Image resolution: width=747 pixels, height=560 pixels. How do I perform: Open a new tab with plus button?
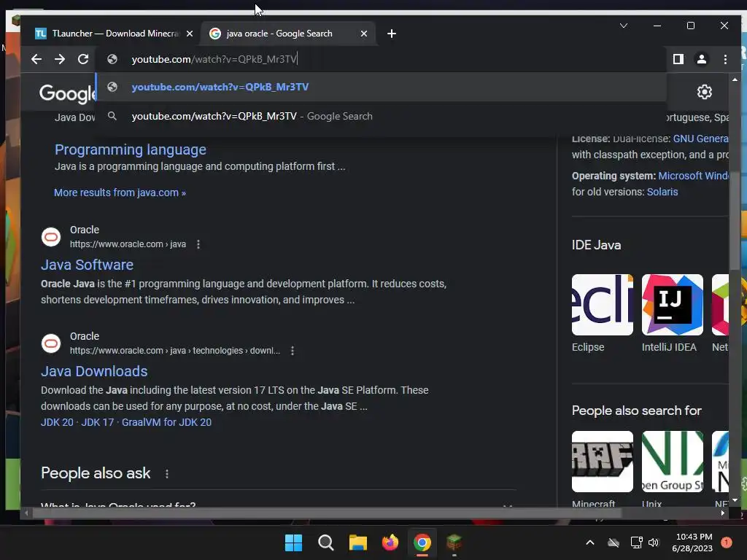click(392, 34)
